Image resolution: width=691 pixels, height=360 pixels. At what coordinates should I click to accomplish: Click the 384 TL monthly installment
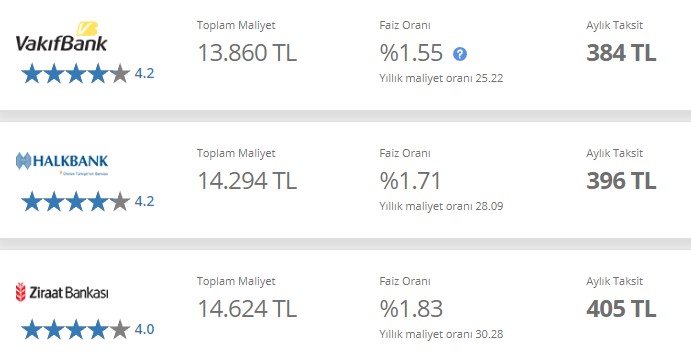click(621, 53)
